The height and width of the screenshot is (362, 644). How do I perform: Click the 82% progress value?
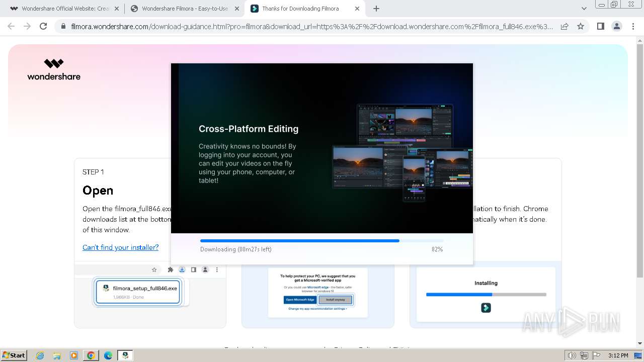tap(437, 249)
